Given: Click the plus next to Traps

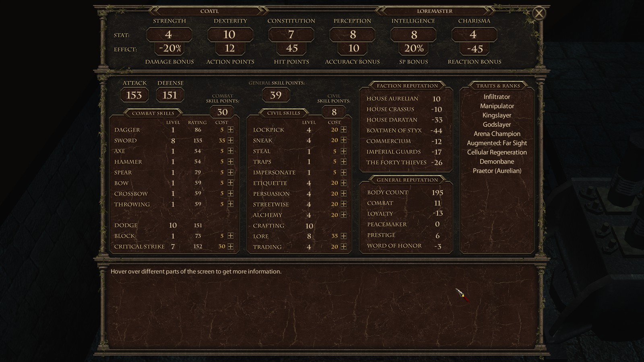Looking at the screenshot, I should [x=344, y=161].
